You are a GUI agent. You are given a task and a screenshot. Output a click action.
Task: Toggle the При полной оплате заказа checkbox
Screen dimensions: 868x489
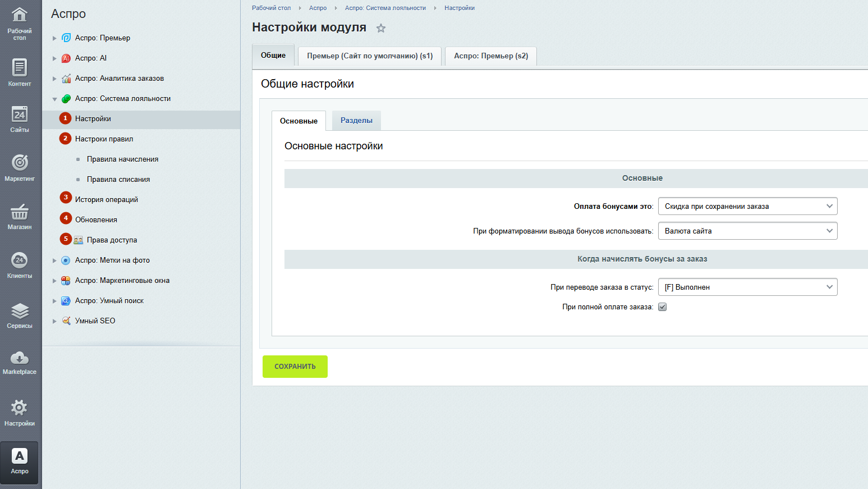click(662, 307)
